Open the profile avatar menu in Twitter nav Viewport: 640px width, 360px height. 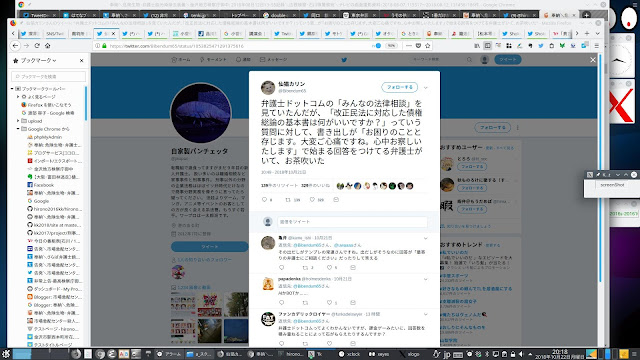[484, 60]
